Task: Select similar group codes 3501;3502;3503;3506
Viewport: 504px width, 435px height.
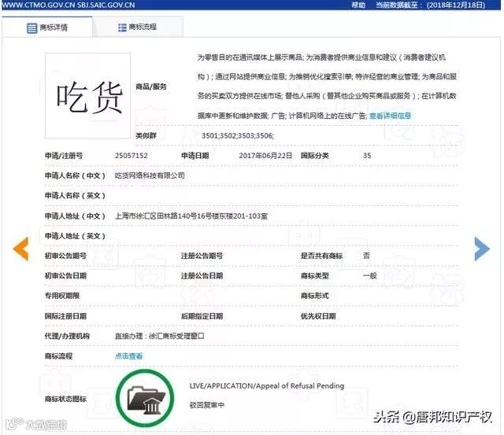Action: (x=238, y=136)
